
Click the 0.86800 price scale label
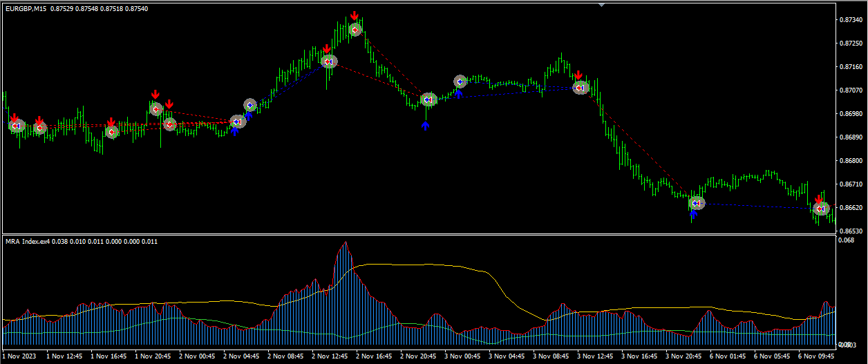(849, 161)
